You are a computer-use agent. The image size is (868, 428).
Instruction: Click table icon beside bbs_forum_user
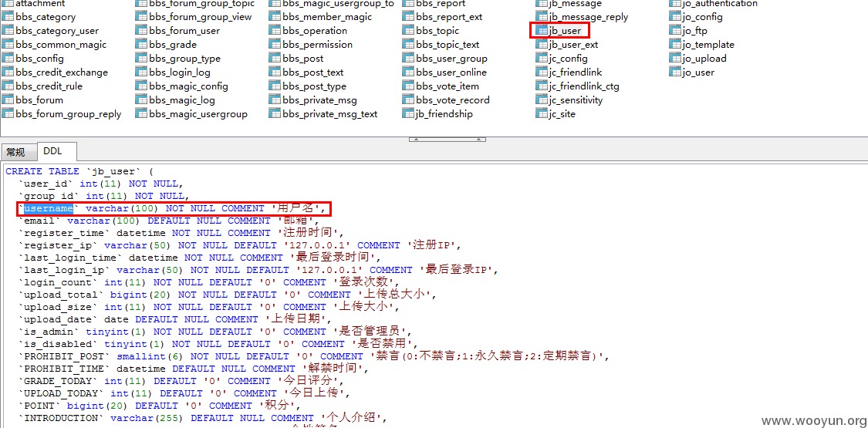[x=141, y=31]
